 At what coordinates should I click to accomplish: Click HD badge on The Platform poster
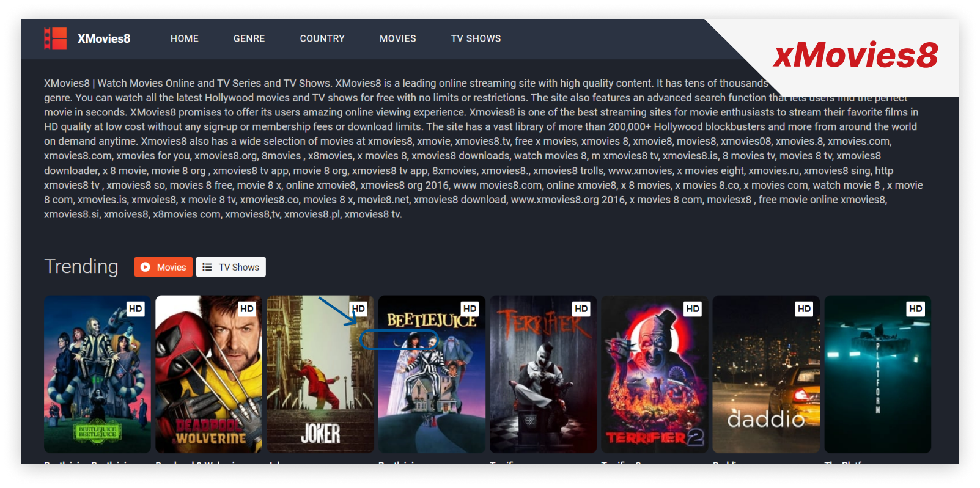click(916, 309)
